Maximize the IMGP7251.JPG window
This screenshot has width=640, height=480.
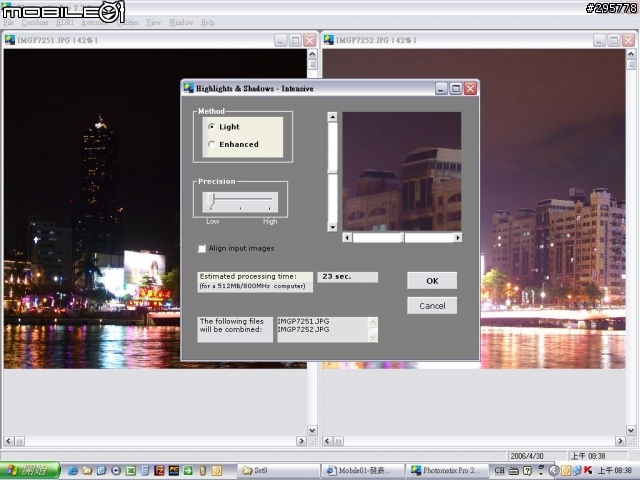point(295,40)
